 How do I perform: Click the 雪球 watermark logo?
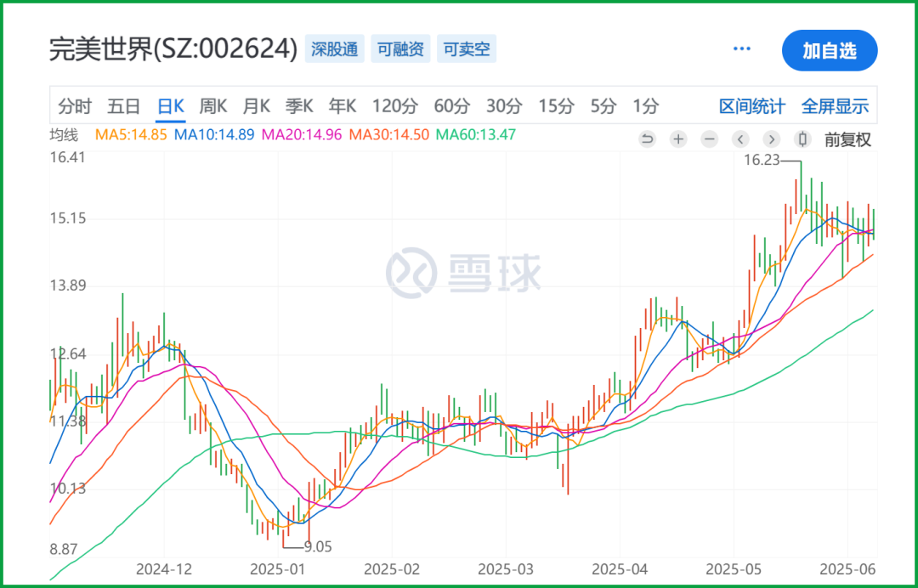(463, 273)
